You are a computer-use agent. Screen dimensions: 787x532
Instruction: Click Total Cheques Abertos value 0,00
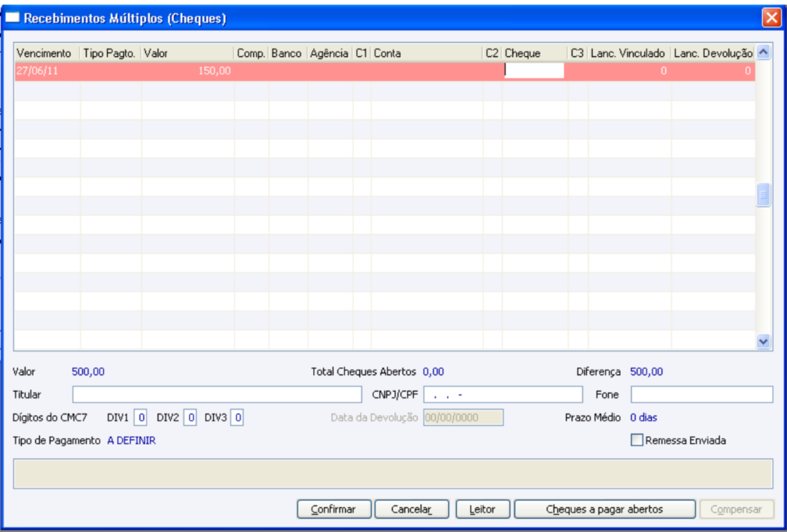point(433,371)
